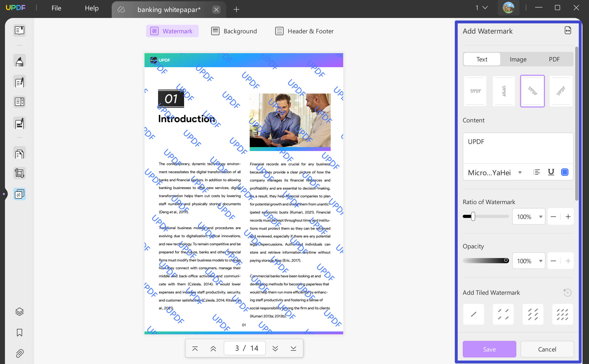
Task: Toggle underline for watermark text
Action: pyautogui.click(x=551, y=172)
